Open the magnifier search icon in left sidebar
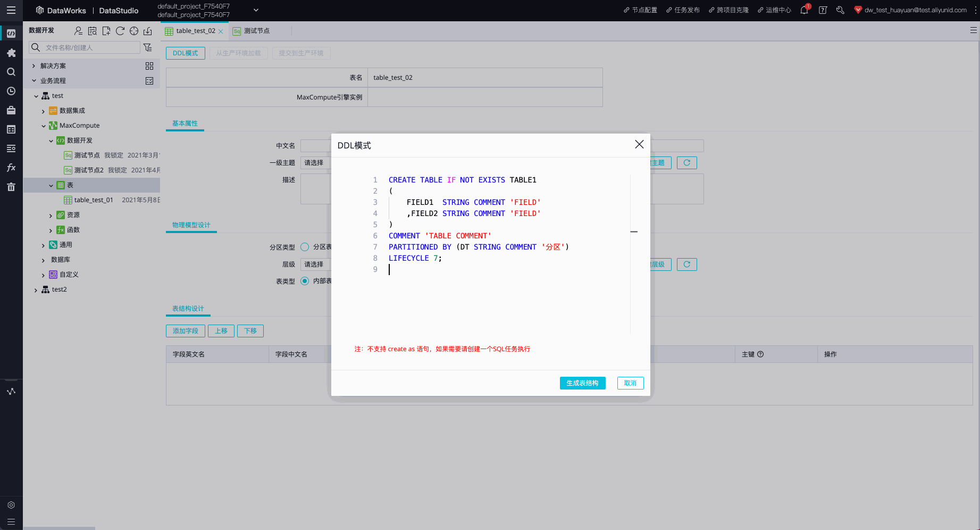Screen dimensions: 980x530 tap(11, 72)
